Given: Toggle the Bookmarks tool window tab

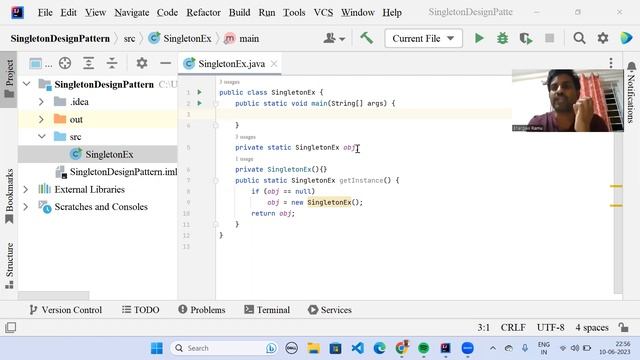Looking at the screenshot, I should [x=9, y=196].
